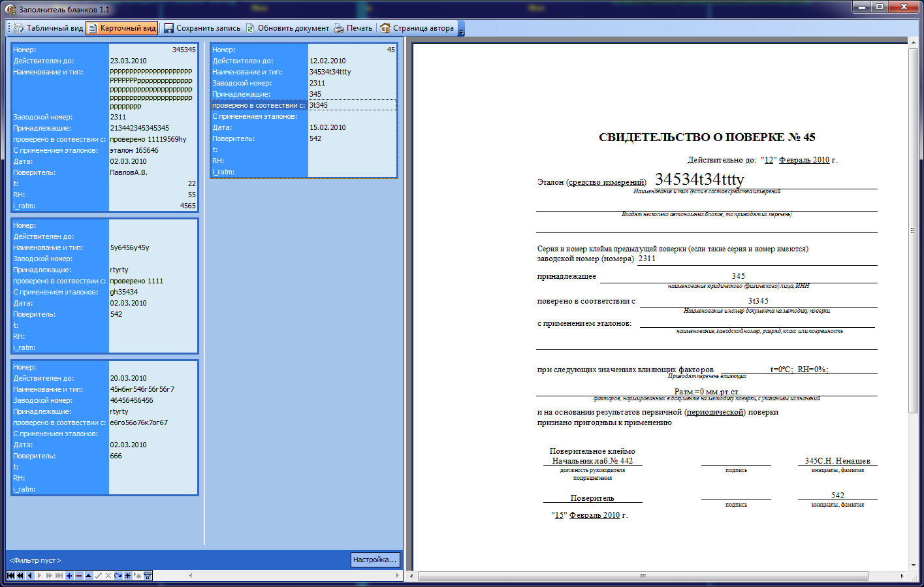
Task: Open Страница автора link
Action: pyautogui.click(x=417, y=28)
